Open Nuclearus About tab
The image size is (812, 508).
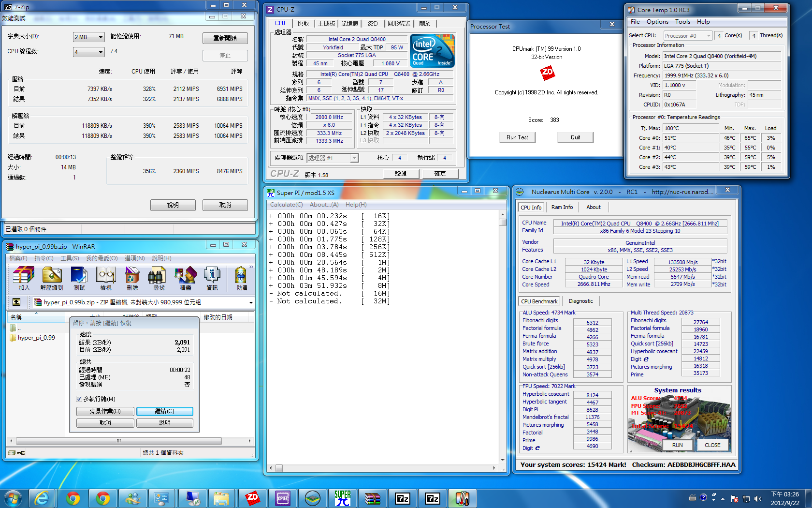tap(594, 207)
